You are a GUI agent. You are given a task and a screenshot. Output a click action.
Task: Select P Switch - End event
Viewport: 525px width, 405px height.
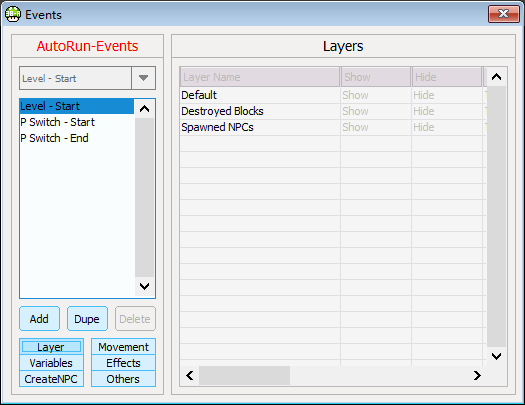coord(54,138)
